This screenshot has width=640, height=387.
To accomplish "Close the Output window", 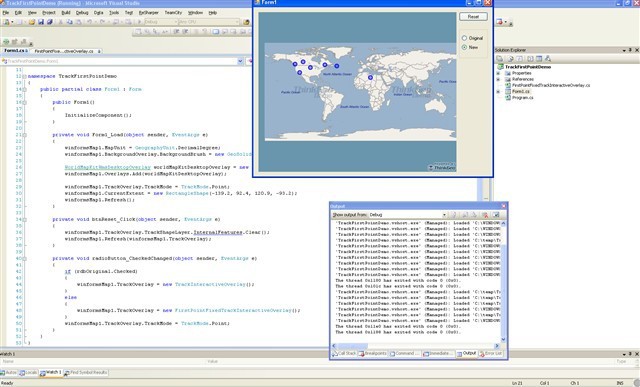I will coord(504,206).
